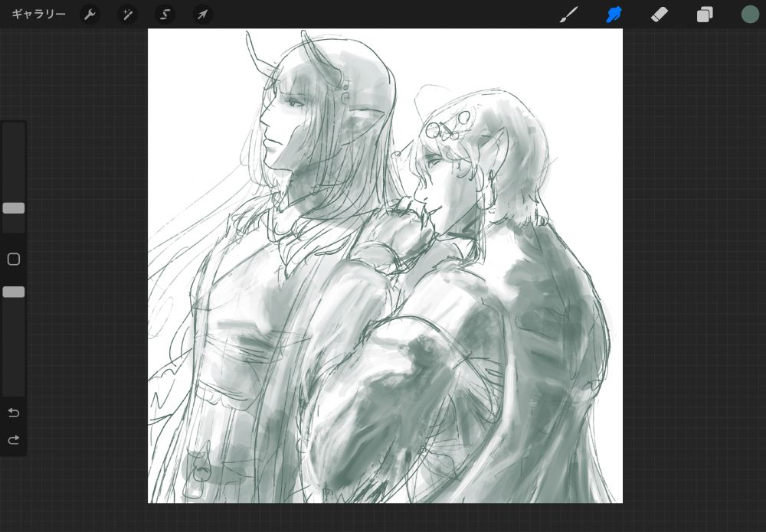Activate the Selection S tool
Viewport: 766px width, 532px height.
pyautogui.click(x=165, y=15)
